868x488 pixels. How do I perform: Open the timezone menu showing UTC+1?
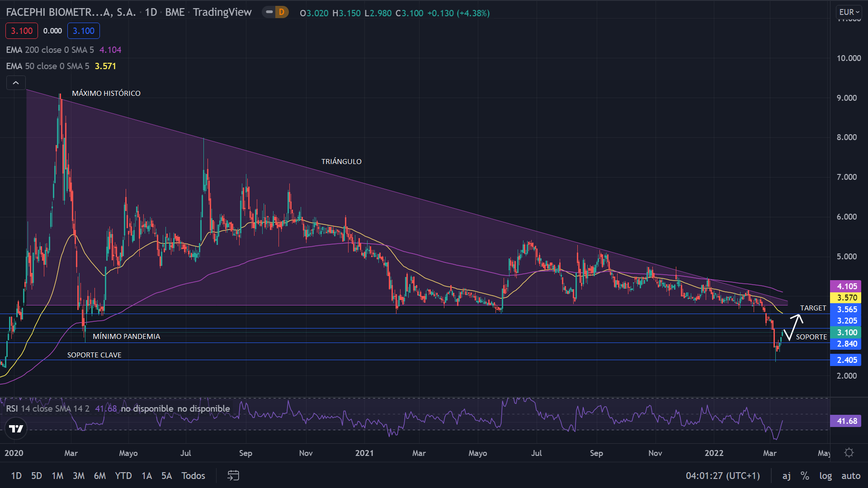722,475
